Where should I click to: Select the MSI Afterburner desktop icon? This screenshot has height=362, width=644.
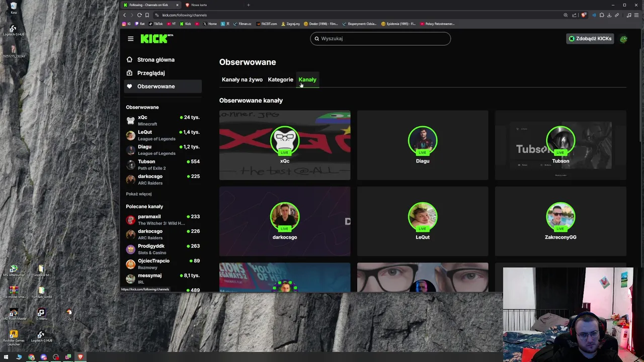14,271
